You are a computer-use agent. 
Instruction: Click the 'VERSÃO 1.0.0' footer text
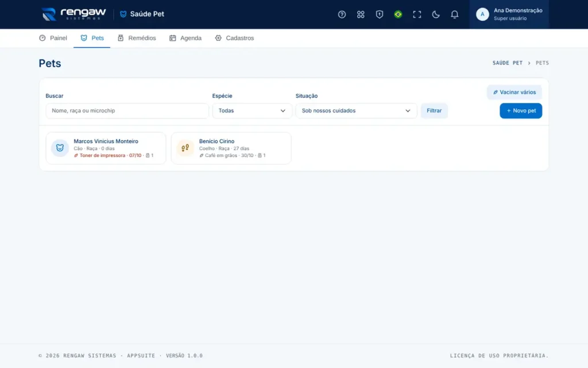tap(184, 355)
